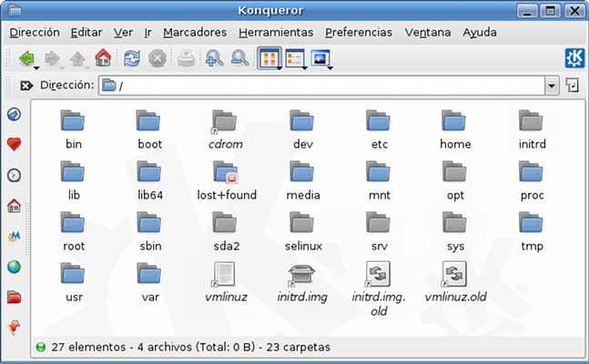The height and width of the screenshot is (364, 589).
Task: Select the cdrom link folder
Action: tap(226, 130)
